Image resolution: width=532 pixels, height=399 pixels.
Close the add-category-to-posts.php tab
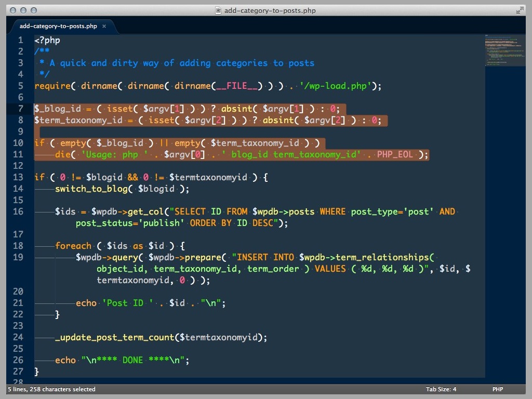coord(104,26)
